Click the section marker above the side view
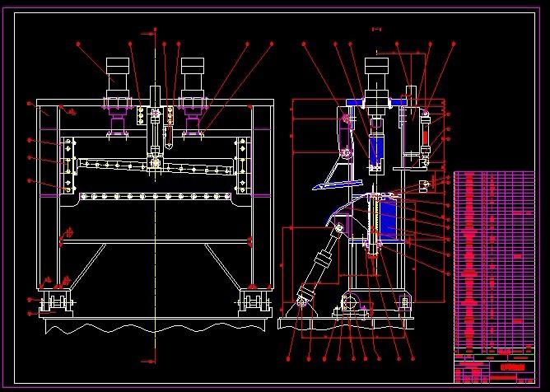The image size is (550, 392). tap(376, 30)
